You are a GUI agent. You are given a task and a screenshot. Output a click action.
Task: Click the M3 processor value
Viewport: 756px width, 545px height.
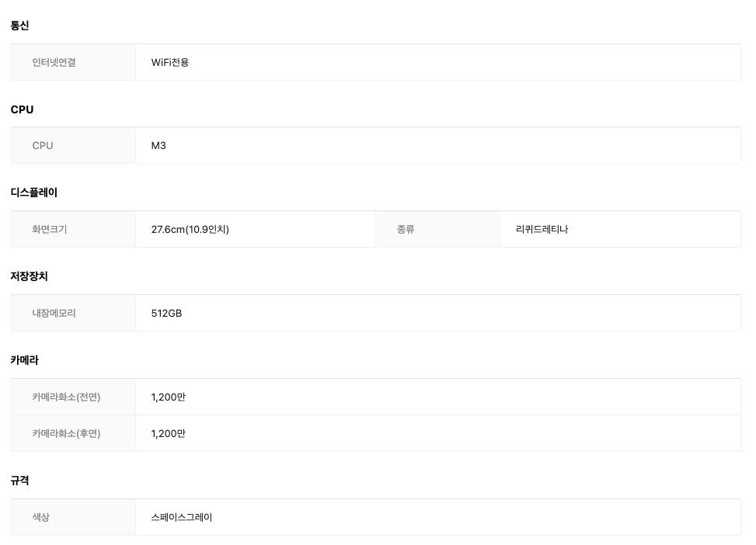[159, 145]
